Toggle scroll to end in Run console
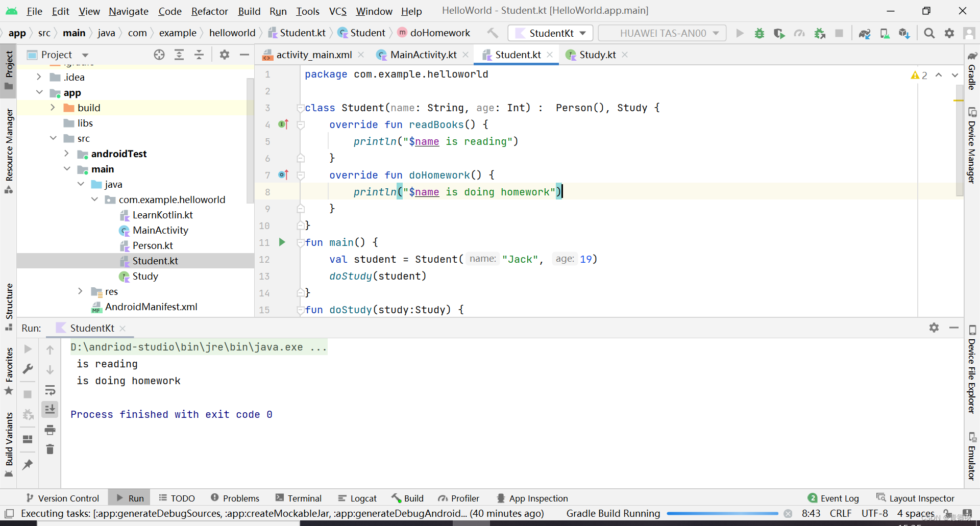 [50, 409]
